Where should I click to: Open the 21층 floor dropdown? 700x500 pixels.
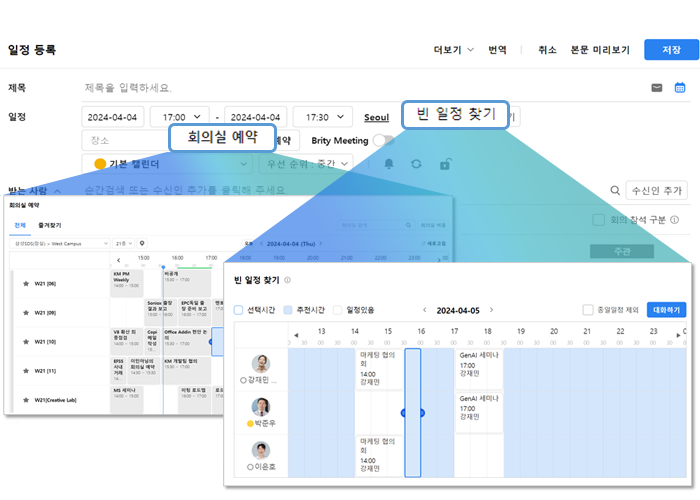(x=123, y=243)
